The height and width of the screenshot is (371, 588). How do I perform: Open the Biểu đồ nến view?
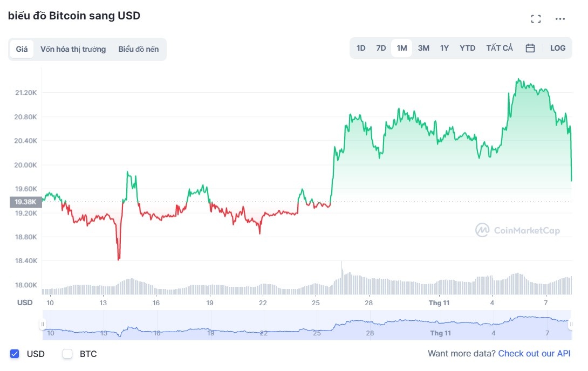tap(138, 49)
